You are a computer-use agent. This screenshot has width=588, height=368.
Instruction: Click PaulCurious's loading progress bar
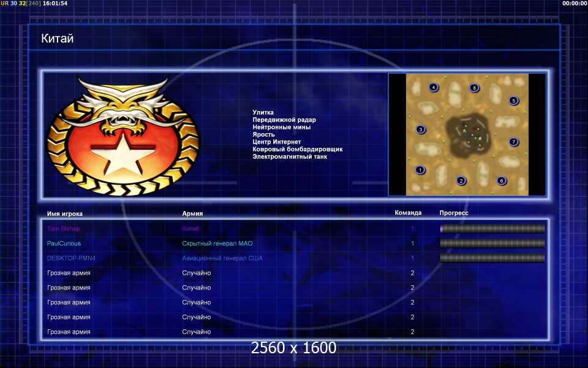coord(492,243)
